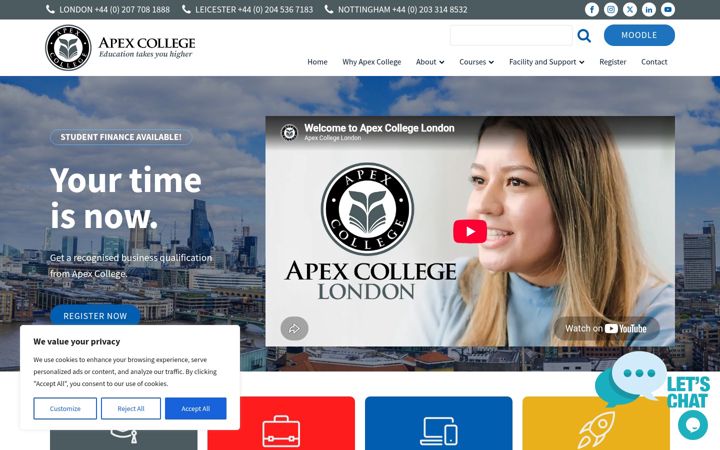
Task: Click the 'Your time is now.' headline
Action: [x=125, y=198]
